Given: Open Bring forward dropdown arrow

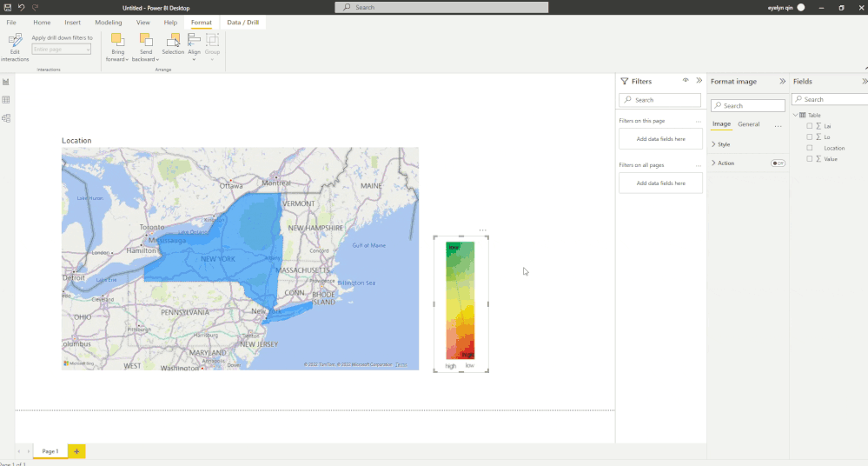Looking at the screenshot, I should [127, 60].
